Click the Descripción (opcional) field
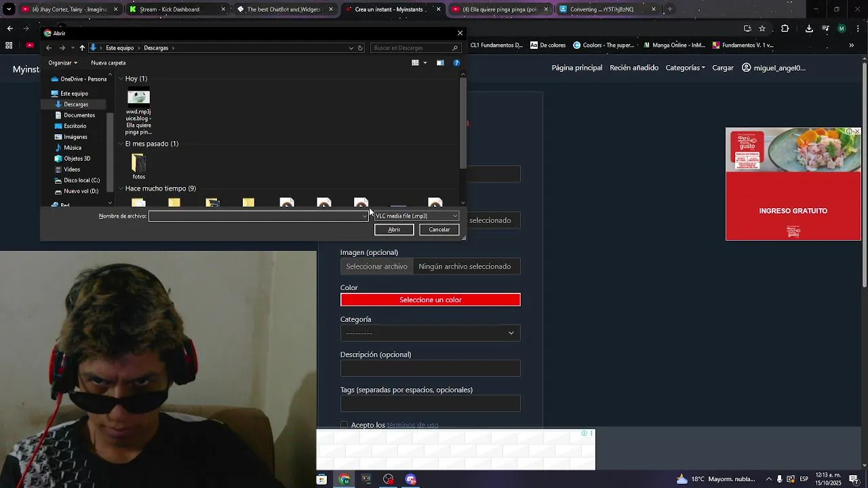The height and width of the screenshot is (488, 868). 431,368
